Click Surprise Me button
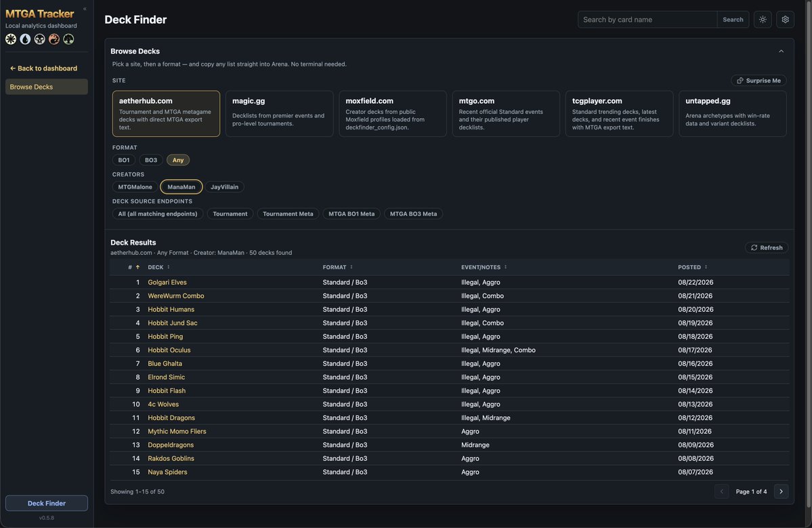This screenshot has width=812, height=528. click(x=758, y=80)
